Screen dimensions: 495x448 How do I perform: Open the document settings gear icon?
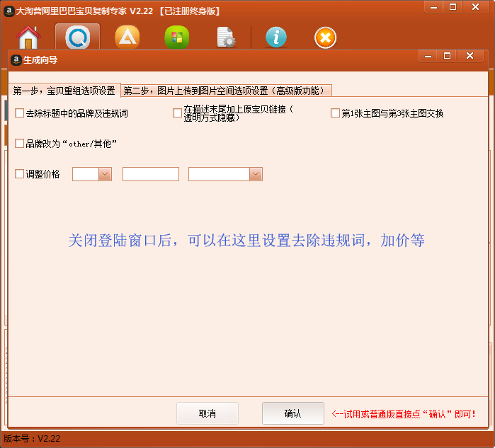(x=226, y=38)
